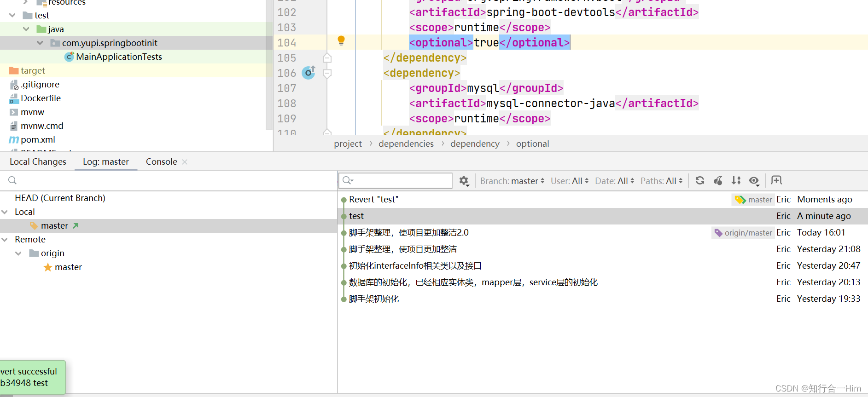This screenshot has width=868, height=397.
Task: Click the intention lightbulb on line 104
Action: tap(341, 40)
